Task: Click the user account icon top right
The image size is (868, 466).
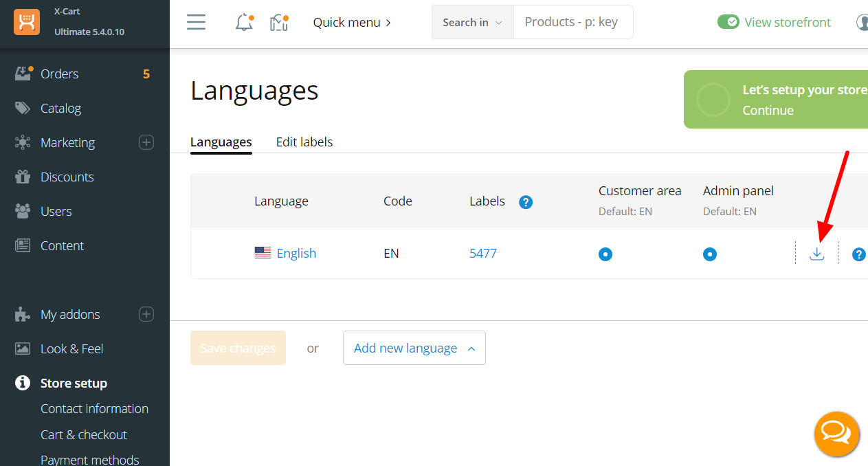Action: point(862,22)
